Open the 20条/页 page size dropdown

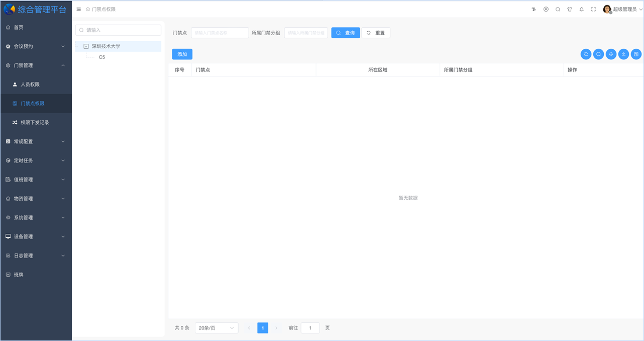coord(216,327)
